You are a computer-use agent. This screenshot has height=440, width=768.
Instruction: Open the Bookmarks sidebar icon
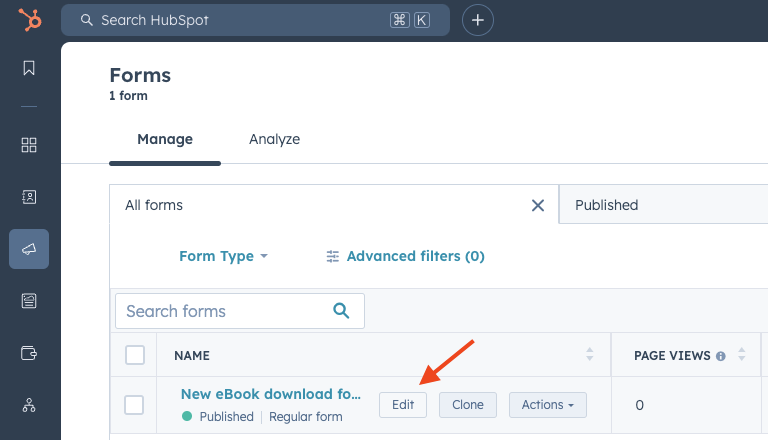pyautogui.click(x=29, y=68)
